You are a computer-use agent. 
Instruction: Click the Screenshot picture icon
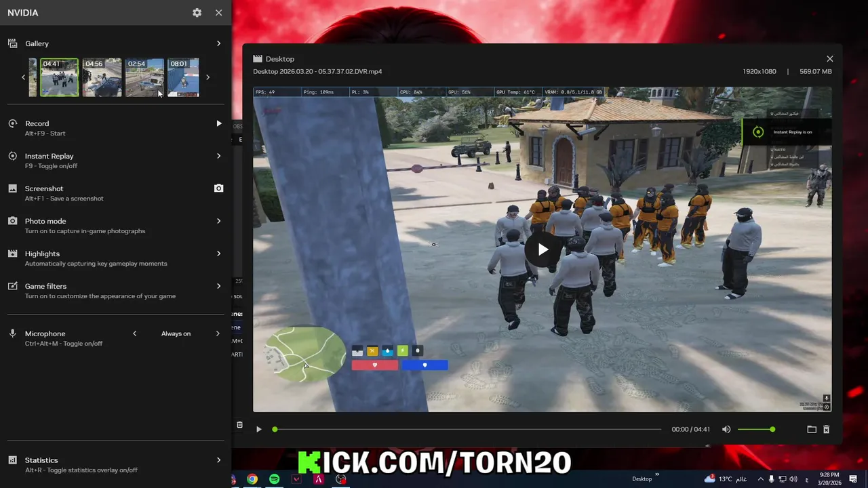[x=12, y=188]
